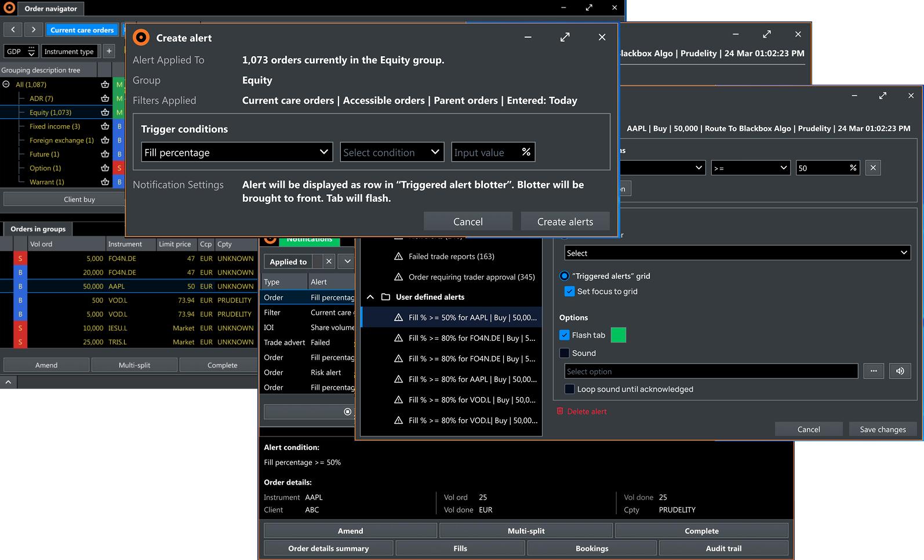924x560 pixels.
Task: Click the target icon in notifications search bar
Action: [348, 412]
